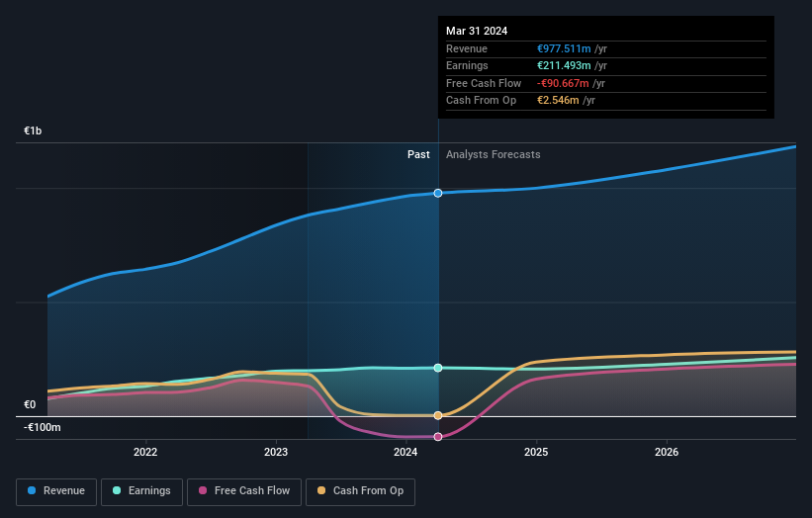Click the €0 y-axis label
The image size is (812, 518).
tap(30, 404)
